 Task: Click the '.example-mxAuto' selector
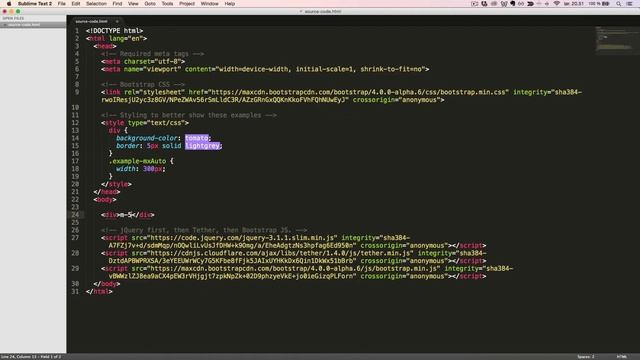[x=137, y=161]
